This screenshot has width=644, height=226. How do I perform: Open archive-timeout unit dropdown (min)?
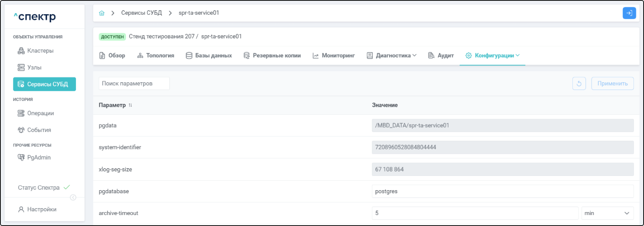point(607,213)
